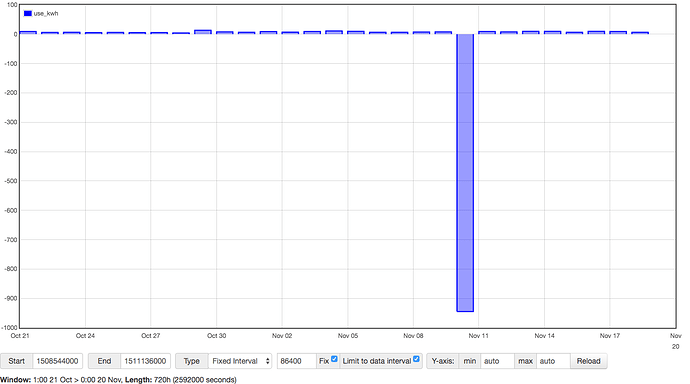Open the Fixed Interval type dropdown
The width and height of the screenshot is (690, 384).
click(x=240, y=361)
